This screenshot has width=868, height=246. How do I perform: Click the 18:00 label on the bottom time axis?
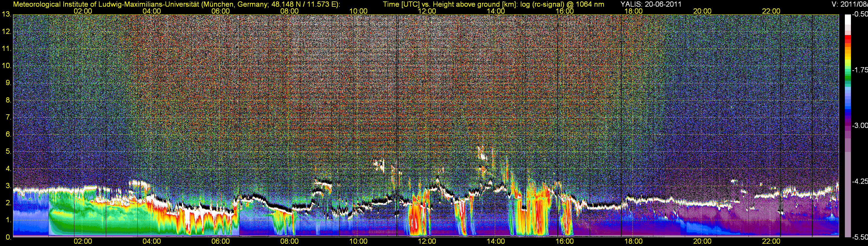point(633,241)
